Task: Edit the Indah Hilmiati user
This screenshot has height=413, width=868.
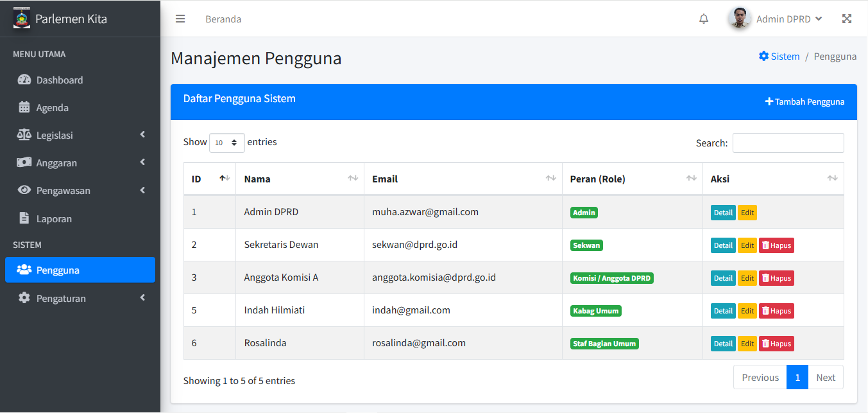Action: pos(747,311)
